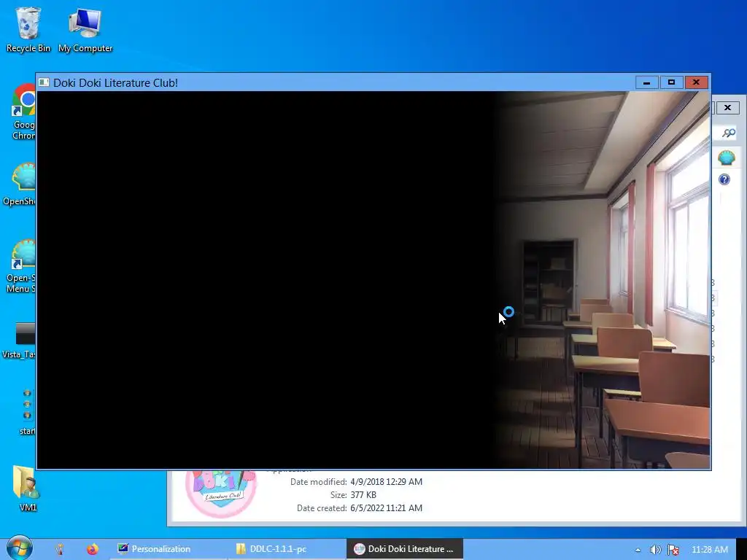Viewport: 747px width, 560px height.
Task: Click the Doki Doki Literature taskbar button
Action: [405, 549]
